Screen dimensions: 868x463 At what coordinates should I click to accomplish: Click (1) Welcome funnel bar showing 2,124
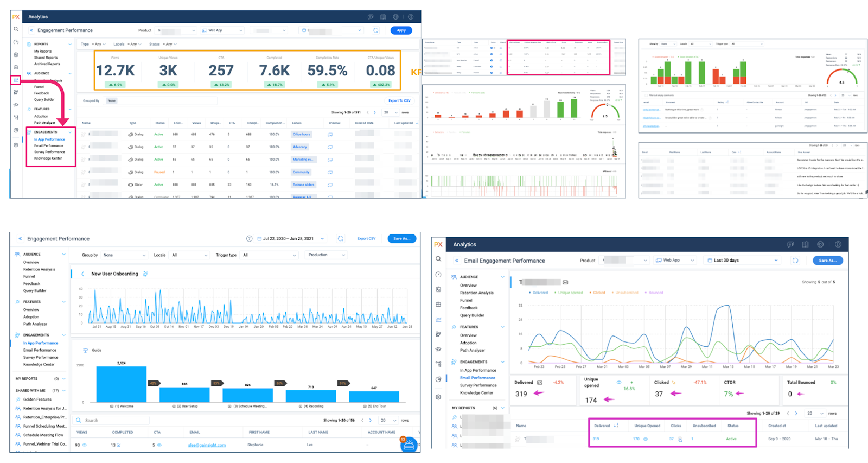(122, 384)
